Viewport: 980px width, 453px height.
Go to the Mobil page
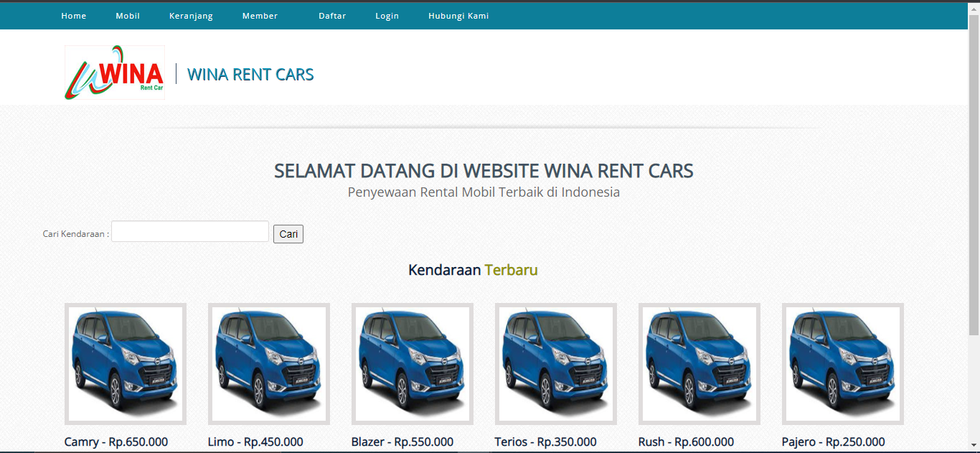tap(128, 16)
